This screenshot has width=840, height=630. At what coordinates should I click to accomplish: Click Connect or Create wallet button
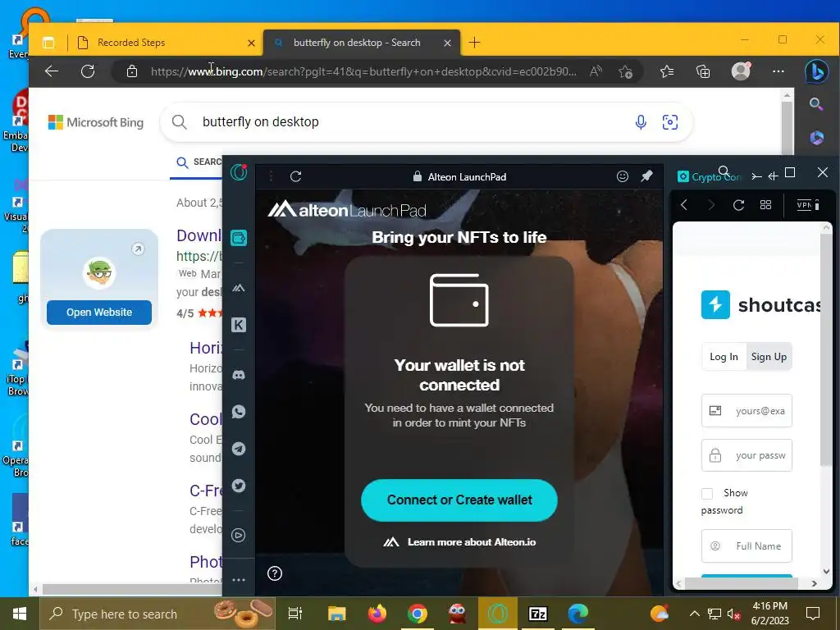point(459,500)
